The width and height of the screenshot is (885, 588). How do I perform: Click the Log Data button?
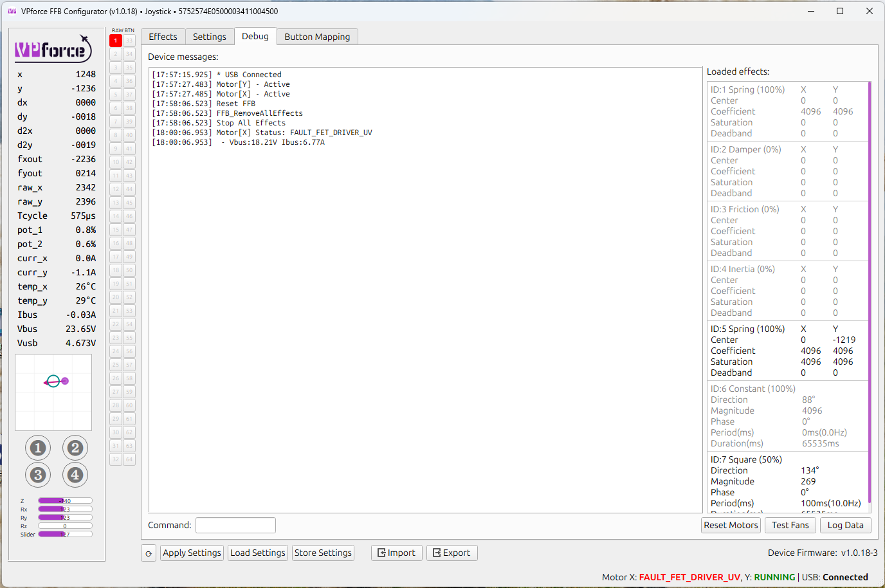[x=845, y=525]
